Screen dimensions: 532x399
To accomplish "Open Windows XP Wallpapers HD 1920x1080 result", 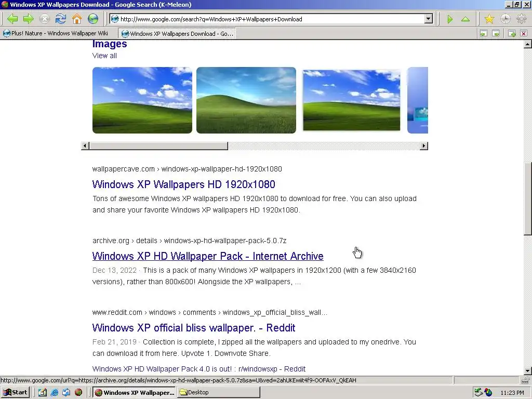I will [x=183, y=184].
